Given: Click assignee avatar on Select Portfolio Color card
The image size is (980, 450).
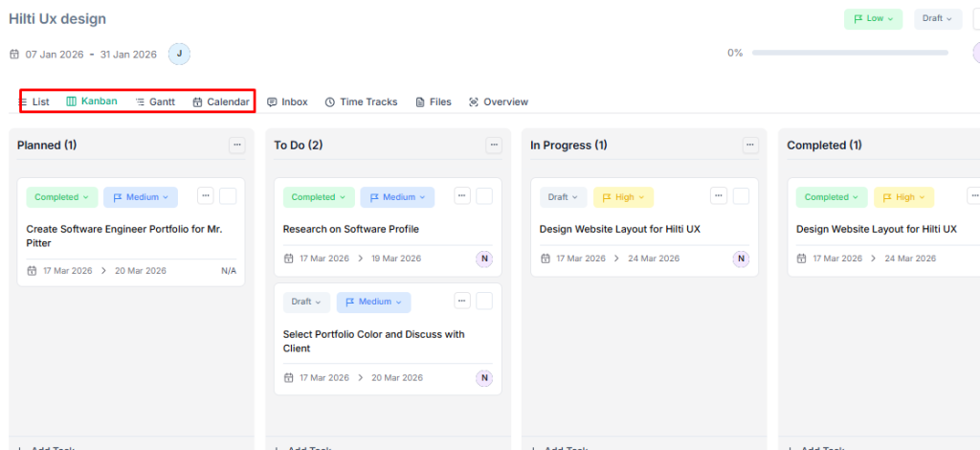Looking at the screenshot, I should click(484, 378).
